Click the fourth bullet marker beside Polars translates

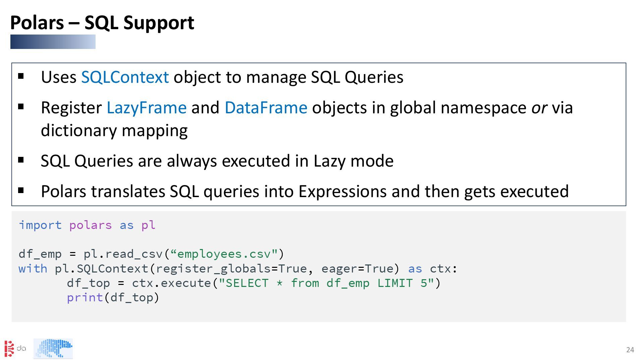point(21,190)
